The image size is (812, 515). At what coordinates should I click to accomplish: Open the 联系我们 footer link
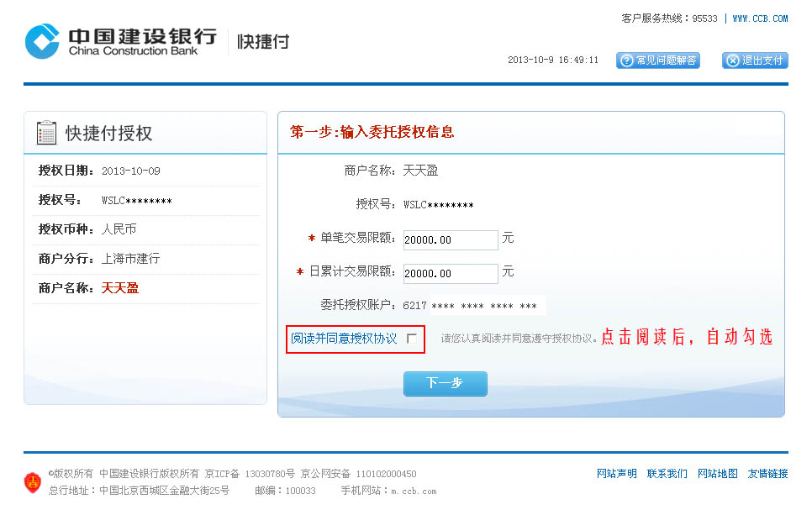point(667,474)
